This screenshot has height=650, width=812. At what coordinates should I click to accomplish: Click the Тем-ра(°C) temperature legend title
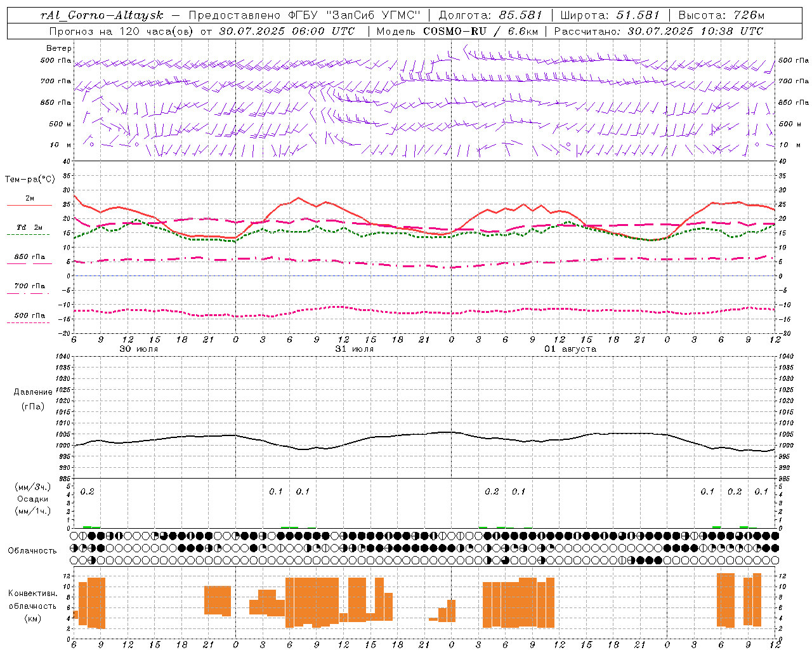point(29,179)
